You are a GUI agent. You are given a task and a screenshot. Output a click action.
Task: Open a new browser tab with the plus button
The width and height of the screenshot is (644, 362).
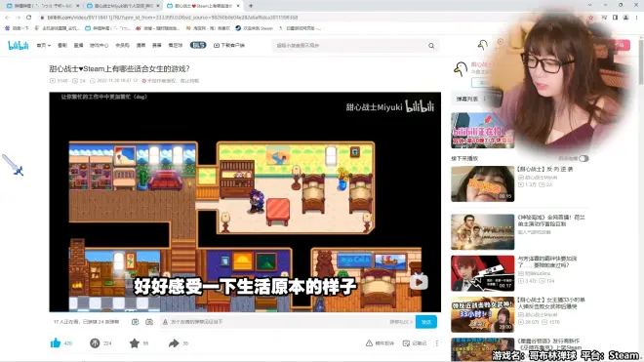coord(251,5)
